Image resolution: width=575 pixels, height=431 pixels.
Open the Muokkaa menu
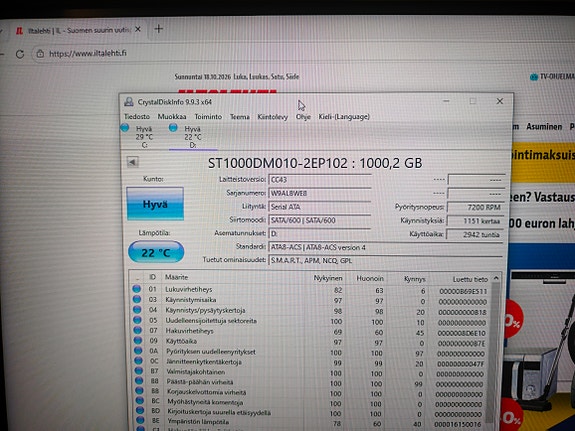tap(172, 117)
